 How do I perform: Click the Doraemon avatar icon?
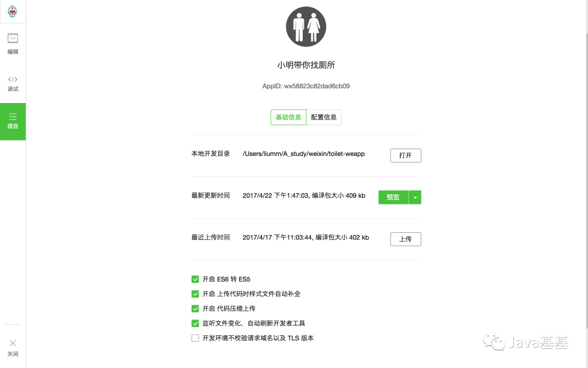pos(13,11)
